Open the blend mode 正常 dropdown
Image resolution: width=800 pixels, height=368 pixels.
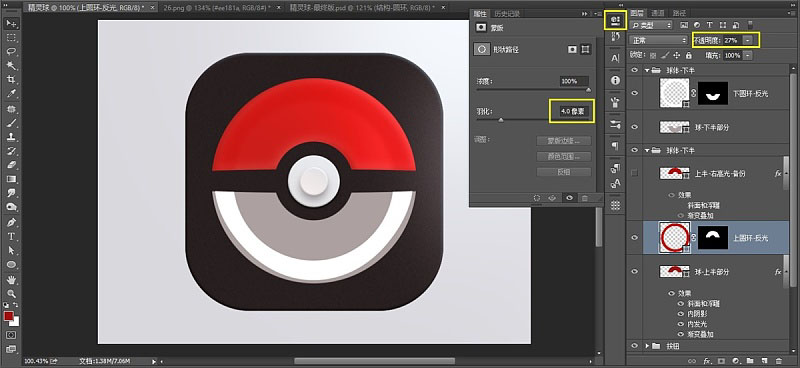click(x=659, y=40)
